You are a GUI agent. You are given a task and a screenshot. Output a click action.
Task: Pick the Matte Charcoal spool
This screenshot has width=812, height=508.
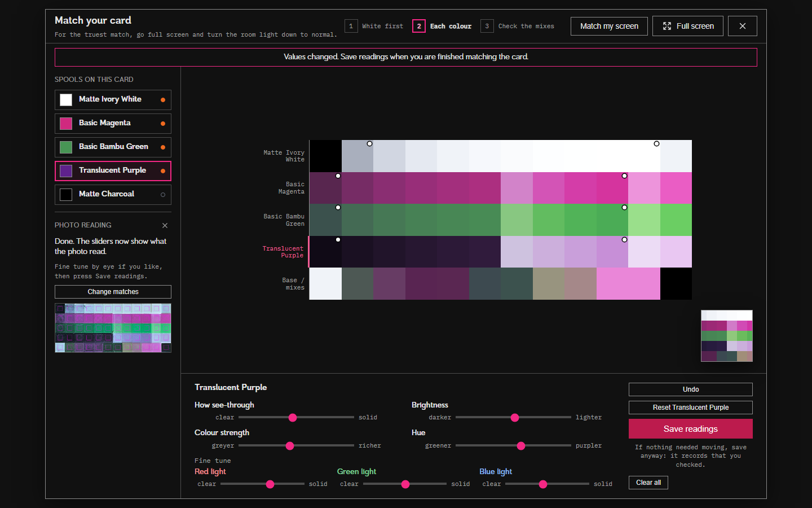tap(113, 195)
